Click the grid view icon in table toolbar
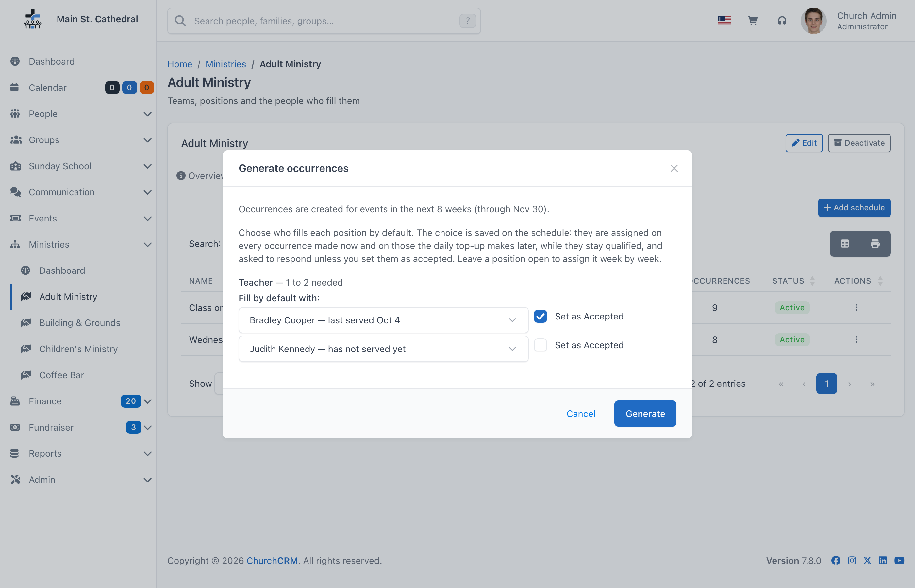 point(845,244)
